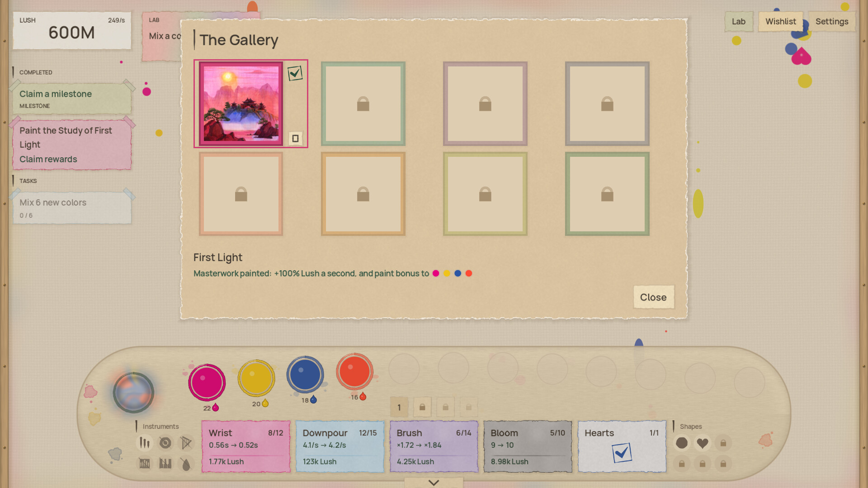Image resolution: width=868 pixels, height=488 pixels.
Task: Click the locked shape beside the heart
Action: click(x=723, y=443)
